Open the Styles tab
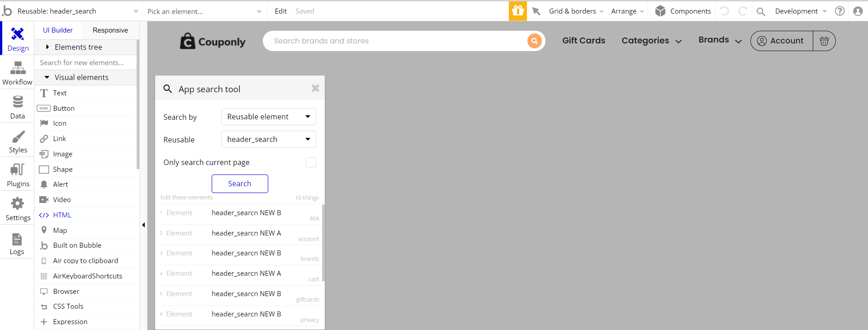Image resolution: width=868 pixels, height=330 pixels. pos(18,141)
